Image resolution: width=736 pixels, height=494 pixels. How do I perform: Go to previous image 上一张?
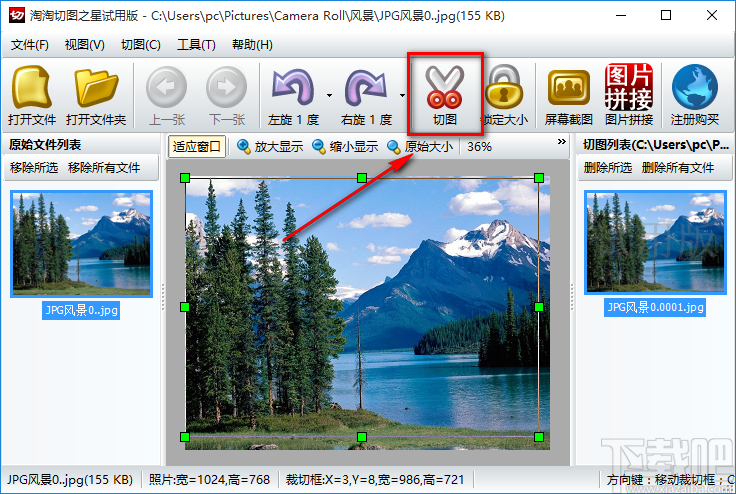pyautogui.click(x=167, y=95)
